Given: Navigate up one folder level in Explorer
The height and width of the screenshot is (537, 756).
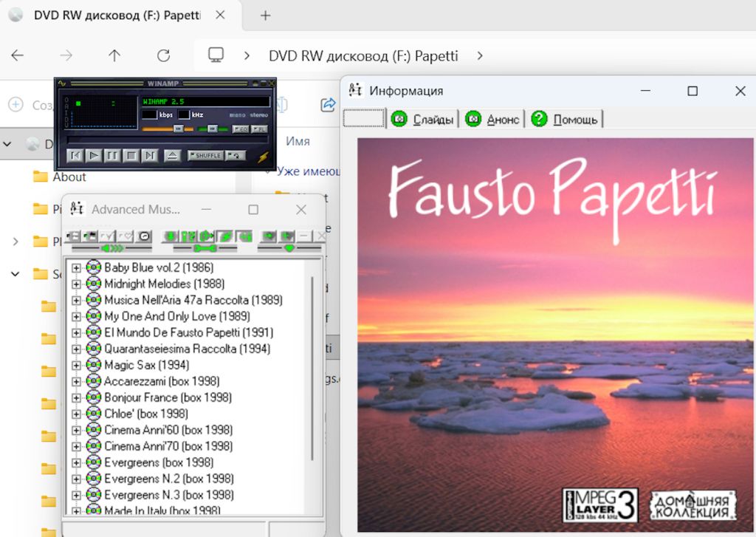Looking at the screenshot, I should (114, 55).
